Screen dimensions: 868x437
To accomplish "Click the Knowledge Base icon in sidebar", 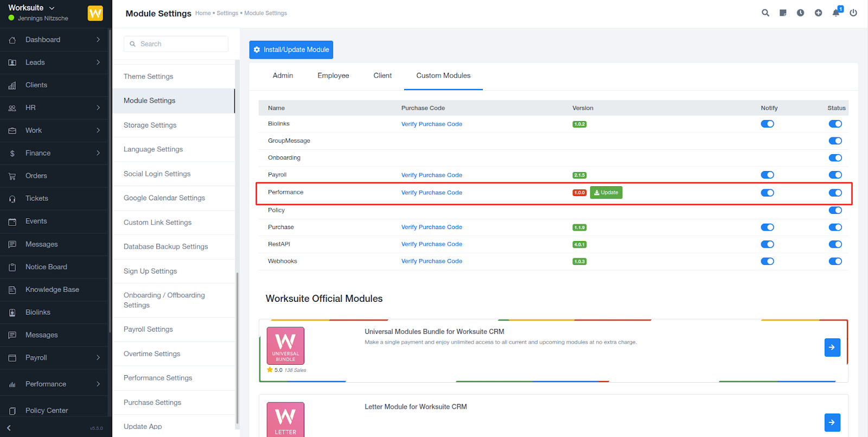I will pos(12,290).
